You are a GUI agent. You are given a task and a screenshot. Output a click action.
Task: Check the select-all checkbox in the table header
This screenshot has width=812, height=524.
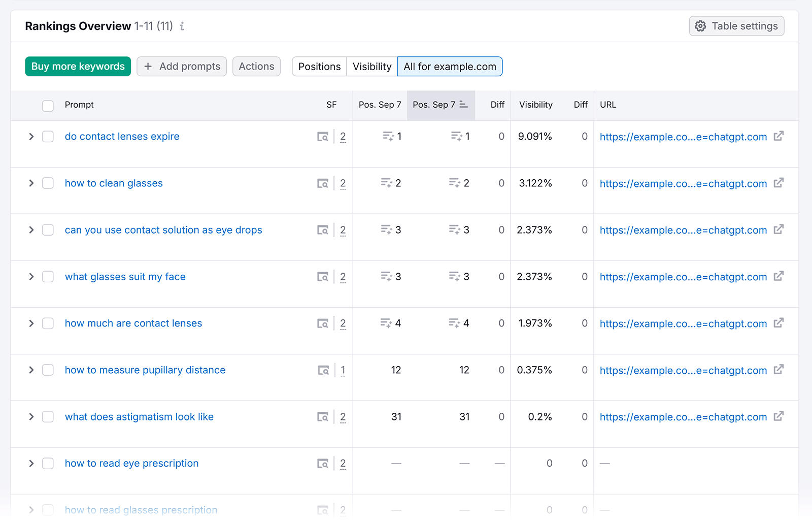click(48, 106)
